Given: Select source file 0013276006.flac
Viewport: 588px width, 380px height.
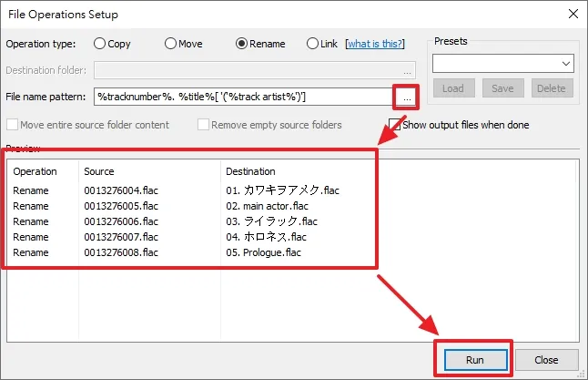Looking at the screenshot, I should click(121, 221).
